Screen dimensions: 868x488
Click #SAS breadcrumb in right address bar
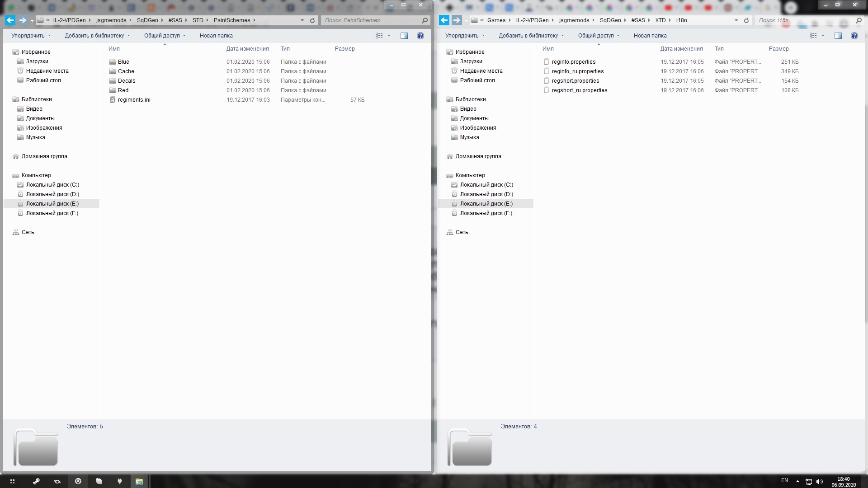[638, 20]
